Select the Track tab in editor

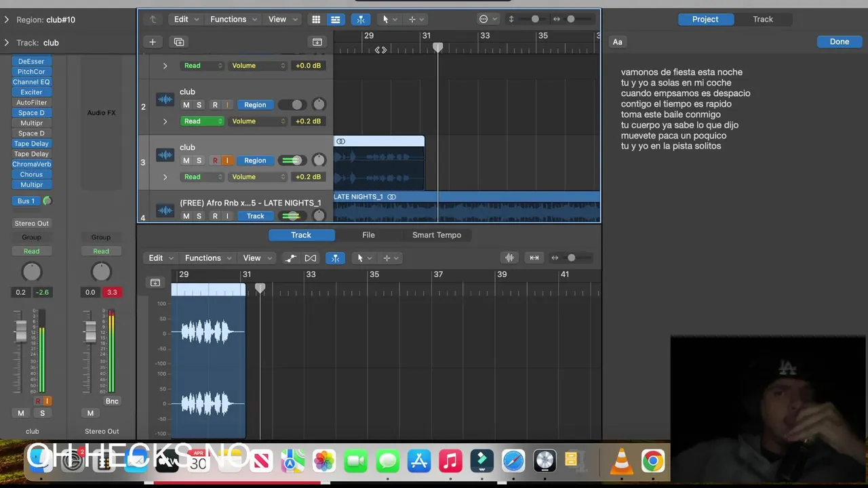301,235
